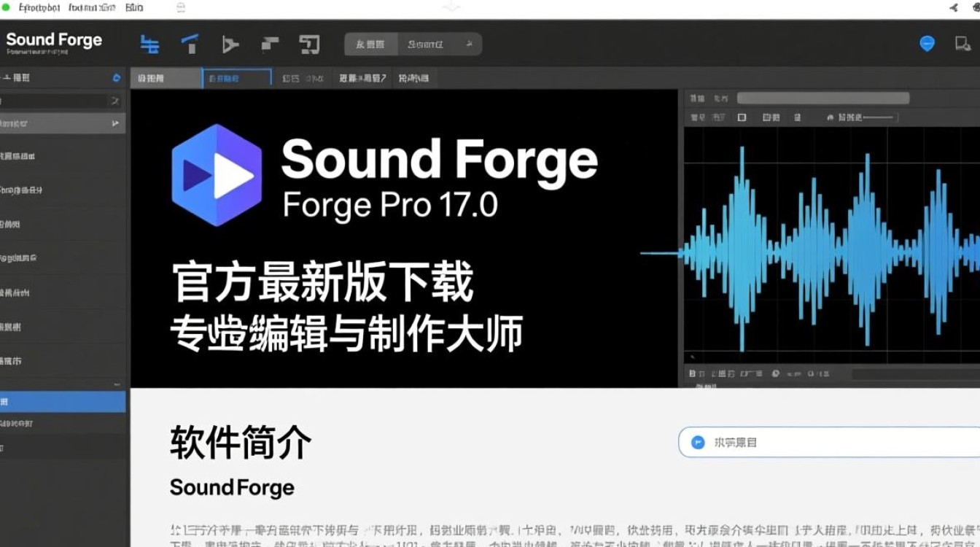Click the highlighted item in the left sidebar list
This screenshot has width=980, height=547.
62,401
